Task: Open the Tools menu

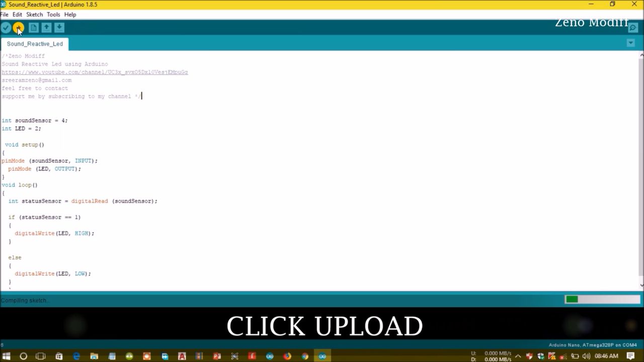Action: [x=53, y=15]
